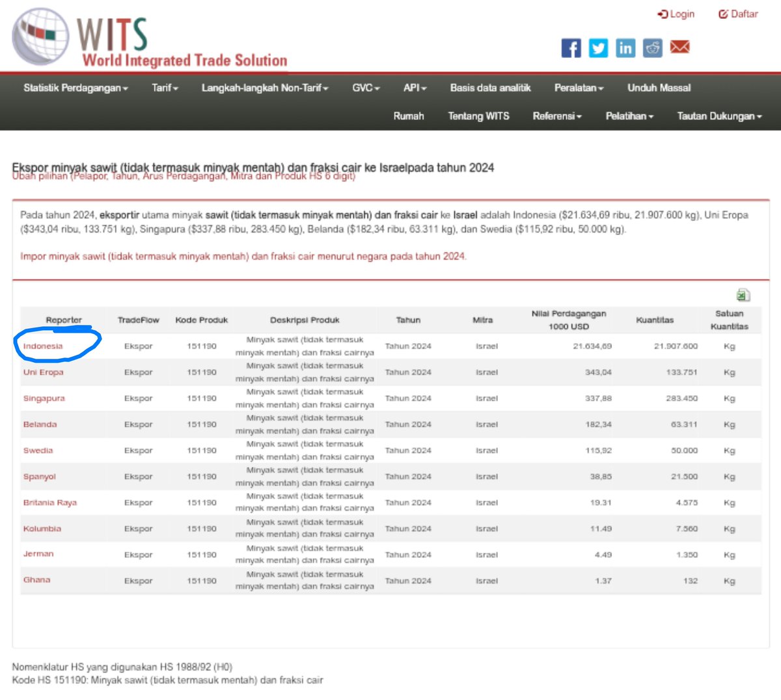Click the Kuantitas column header

655,320
